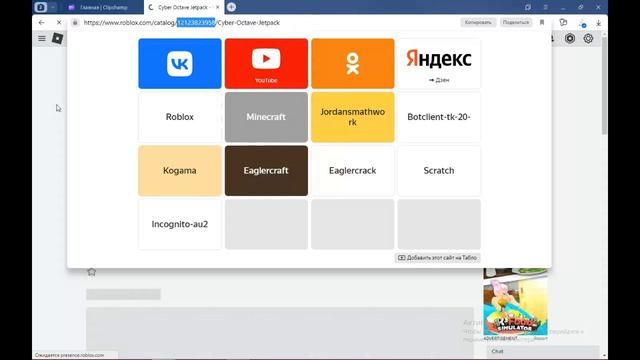This screenshot has height=360, width=640.
Task: Open the VK tile on Tableau
Action: [180, 64]
